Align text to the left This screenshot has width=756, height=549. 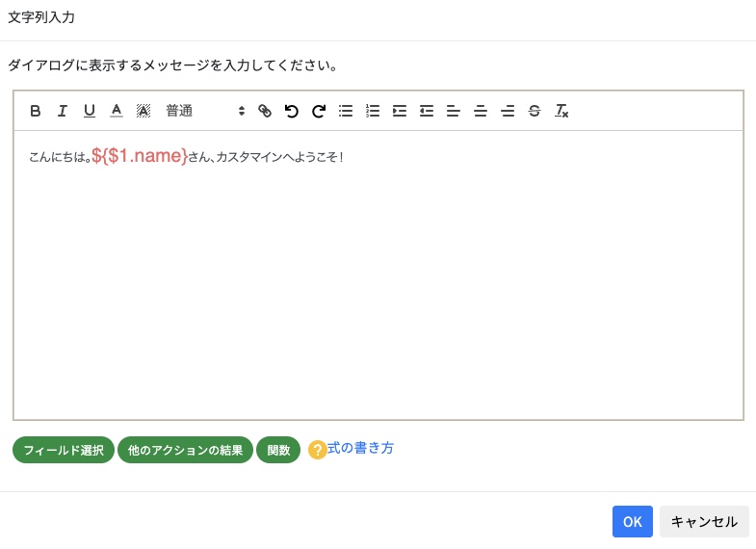[454, 111]
